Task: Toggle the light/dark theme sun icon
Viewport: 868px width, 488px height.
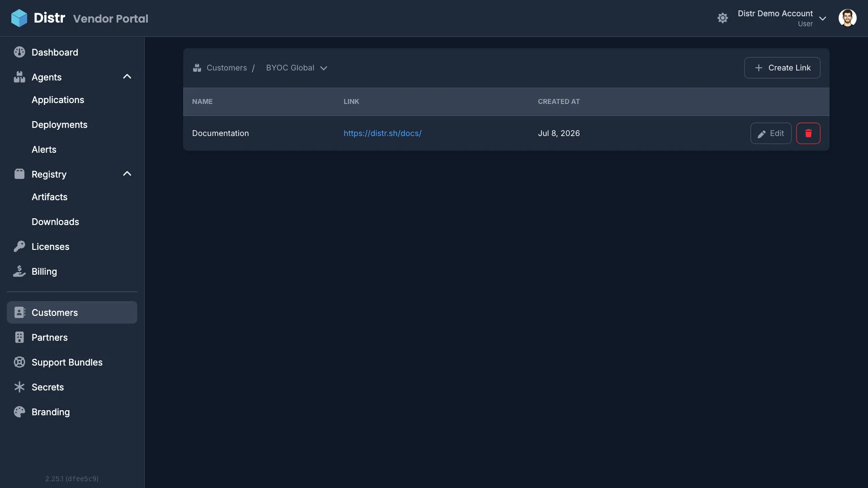Action: 722,18
